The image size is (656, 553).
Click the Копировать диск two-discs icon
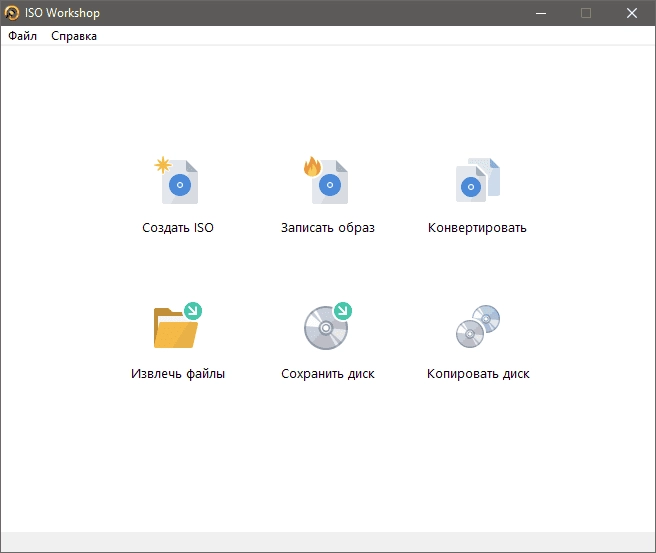478,326
